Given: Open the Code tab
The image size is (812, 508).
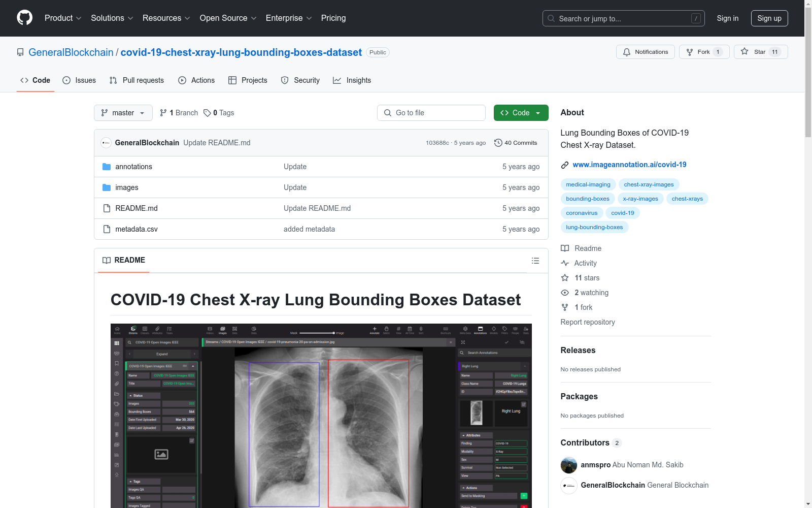Looking at the screenshot, I should (x=36, y=80).
